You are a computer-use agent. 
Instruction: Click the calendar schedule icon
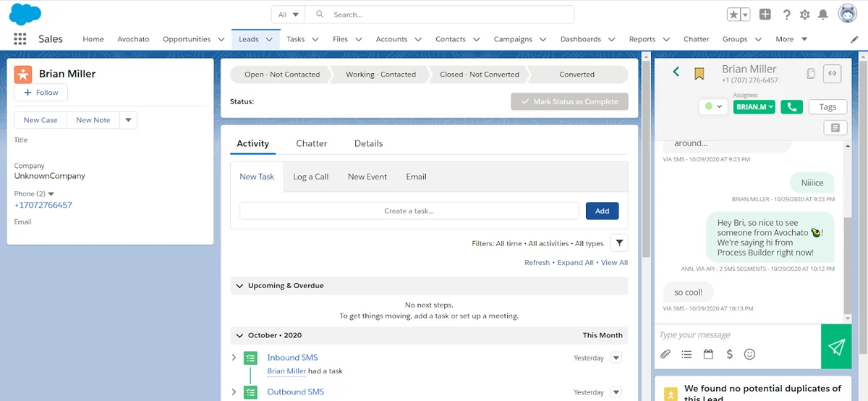click(x=708, y=354)
